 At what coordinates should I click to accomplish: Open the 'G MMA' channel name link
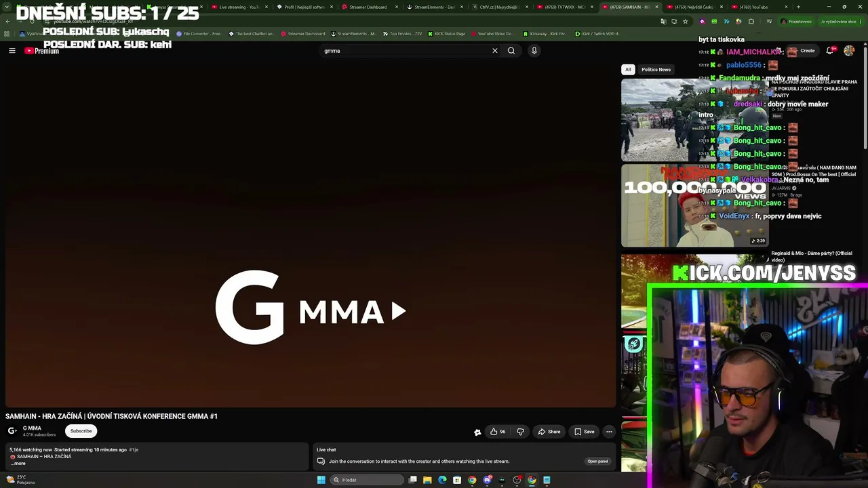click(32, 428)
